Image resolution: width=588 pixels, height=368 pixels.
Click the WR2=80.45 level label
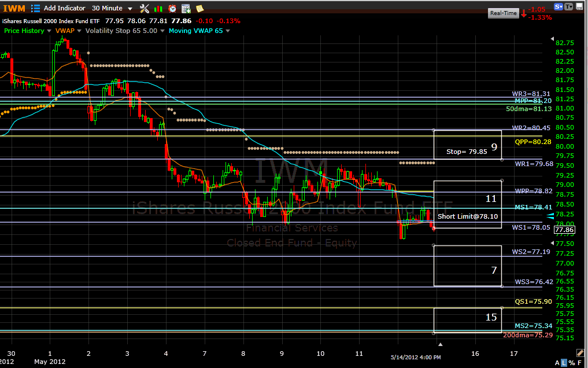point(531,127)
